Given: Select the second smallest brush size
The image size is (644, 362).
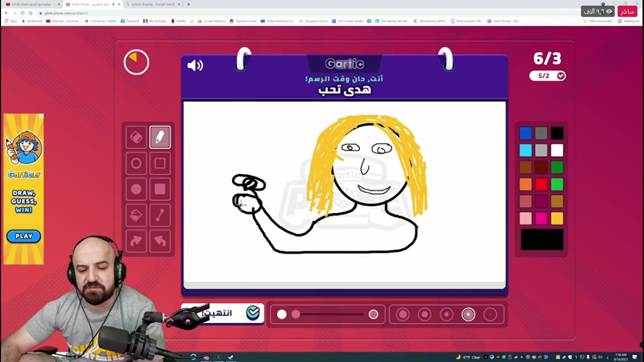Looking at the screenshot, I should (x=468, y=315).
